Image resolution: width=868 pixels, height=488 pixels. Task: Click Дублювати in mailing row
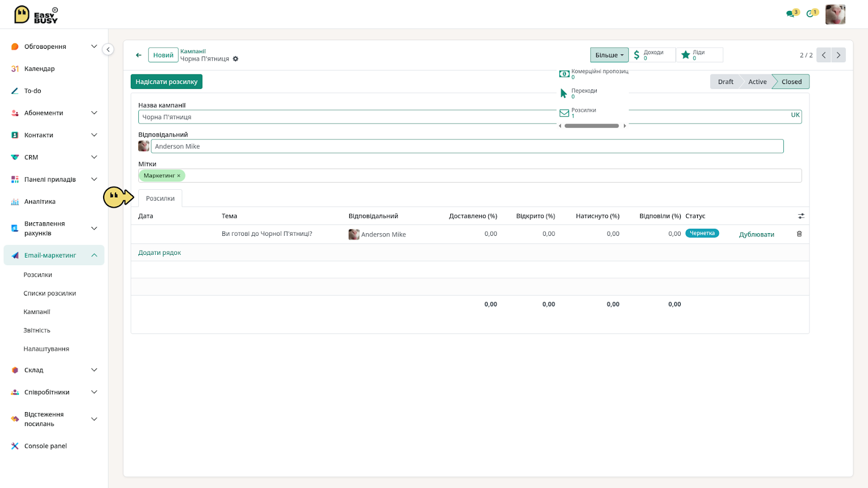(x=757, y=234)
